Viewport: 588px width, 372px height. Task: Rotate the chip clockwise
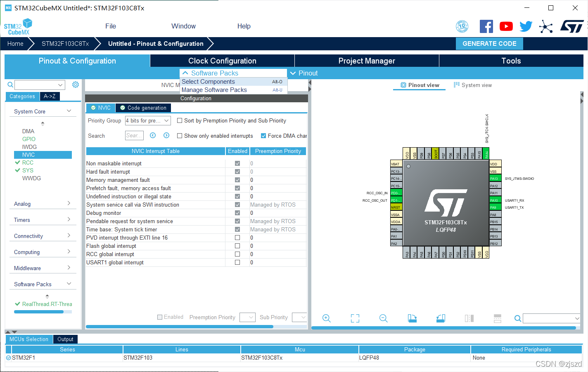pyautogui.click(x=412, y=318)
